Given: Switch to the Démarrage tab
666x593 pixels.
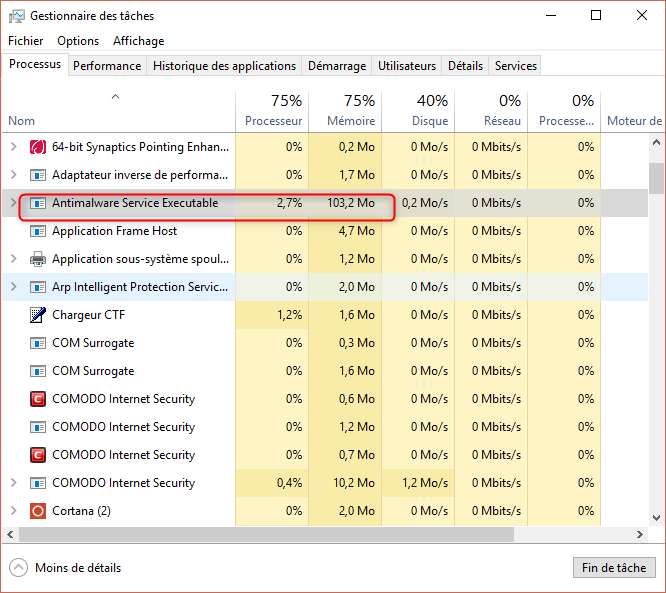Looking at the screenshot, I should point(337,66).
